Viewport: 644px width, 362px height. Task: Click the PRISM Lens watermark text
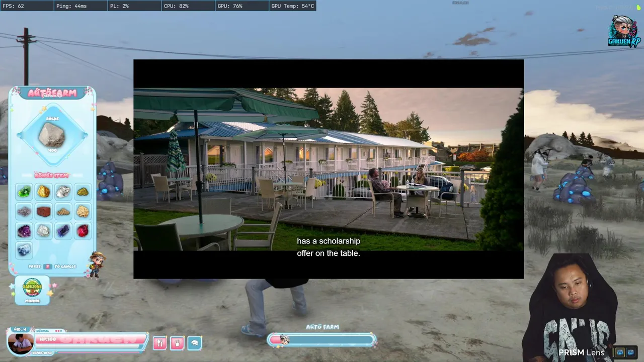pyautogui.click(x=581, y=352)
